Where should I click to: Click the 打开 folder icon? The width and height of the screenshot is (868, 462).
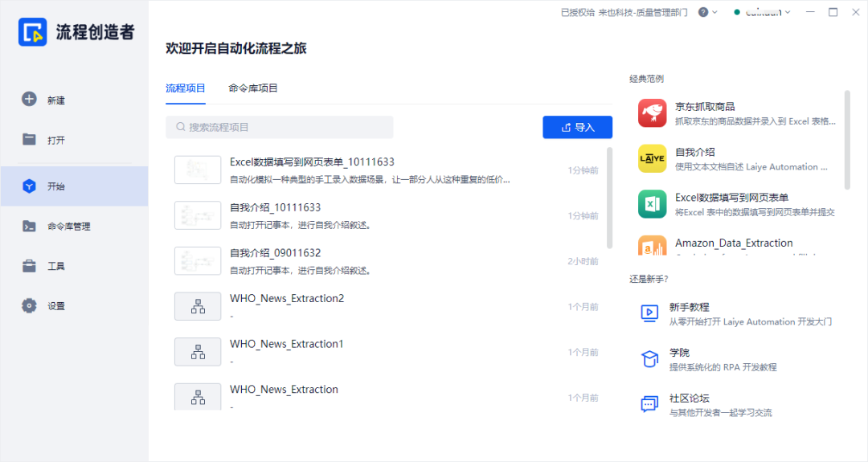(29, 140)
